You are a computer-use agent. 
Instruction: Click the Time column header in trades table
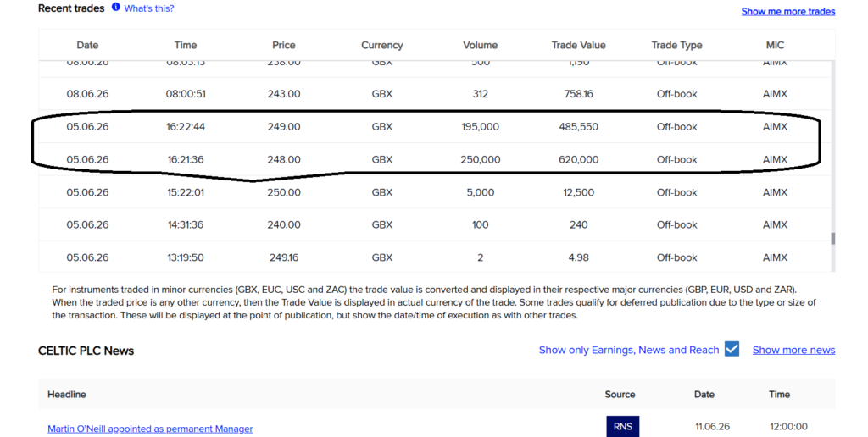point(186,46)
